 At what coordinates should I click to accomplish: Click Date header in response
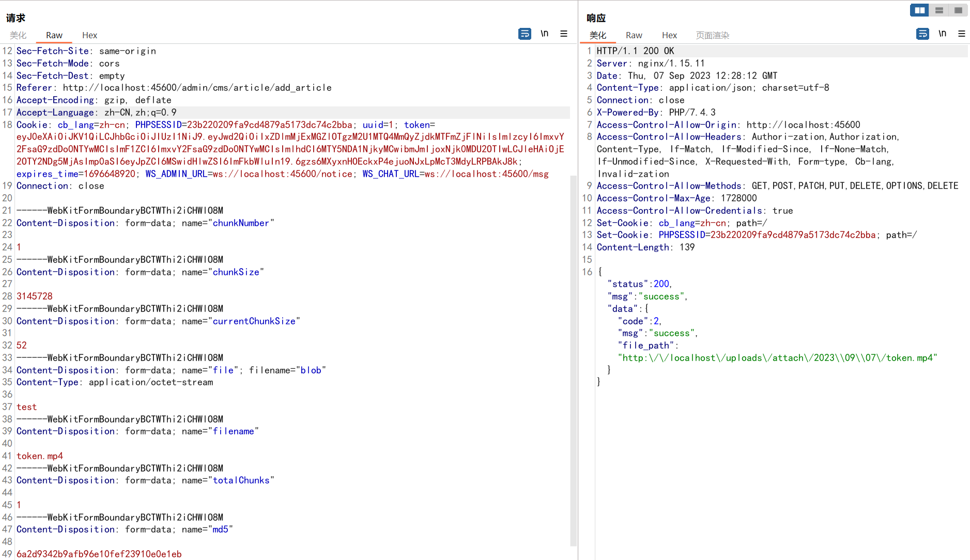click(687, 76)
